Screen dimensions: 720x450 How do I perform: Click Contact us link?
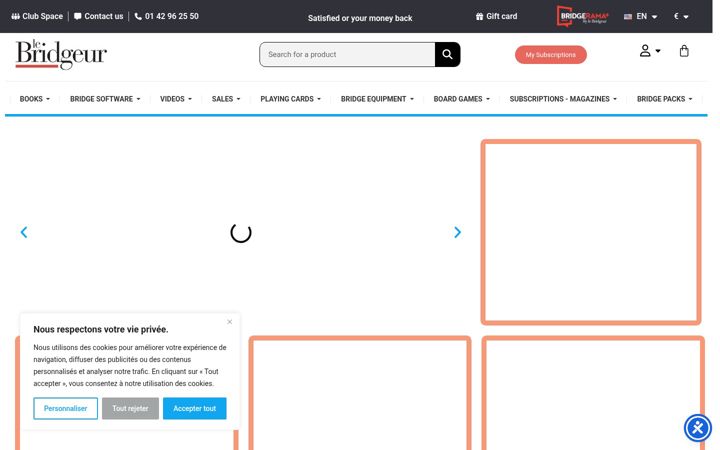pos(98,17)
